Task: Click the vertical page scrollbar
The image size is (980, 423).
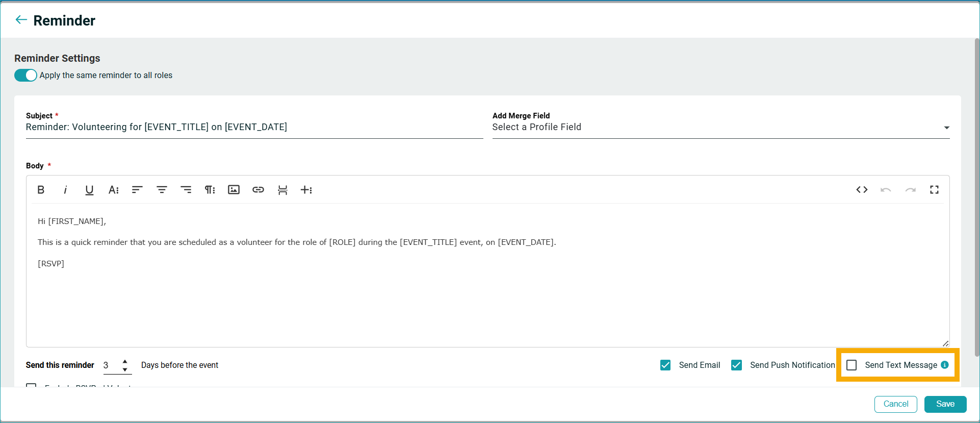Action: 976,197
